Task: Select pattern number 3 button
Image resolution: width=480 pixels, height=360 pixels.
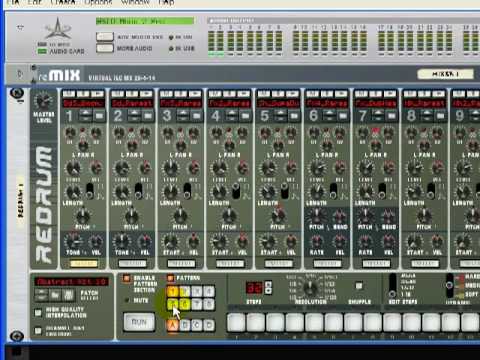Action: point(197,292)
